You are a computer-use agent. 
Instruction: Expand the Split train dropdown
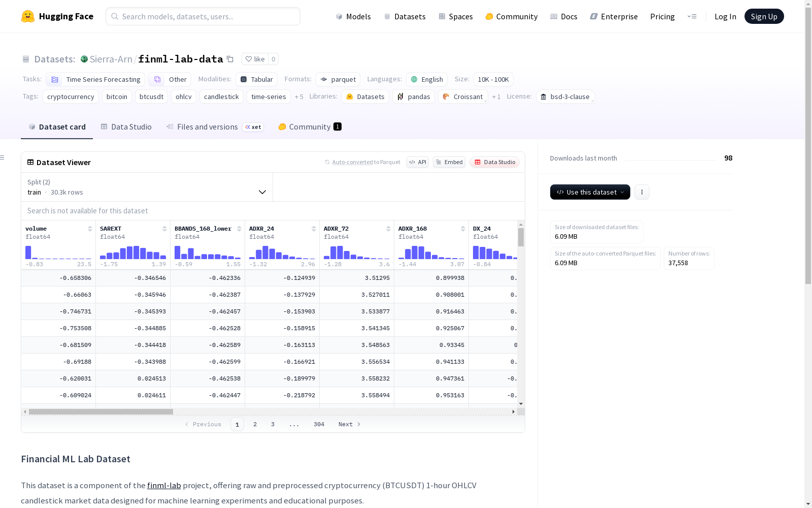click(147, 187)
